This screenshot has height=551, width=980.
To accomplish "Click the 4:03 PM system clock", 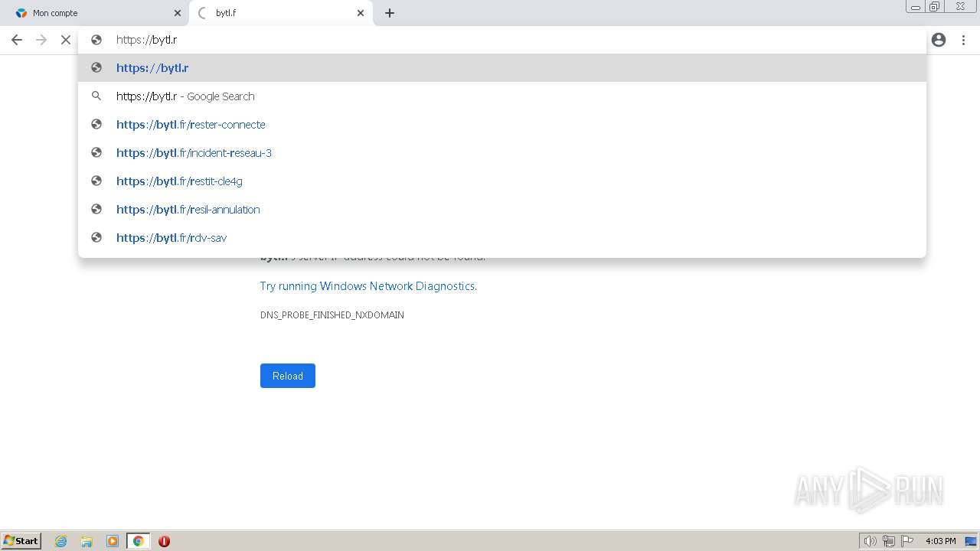I will point(940,541).
